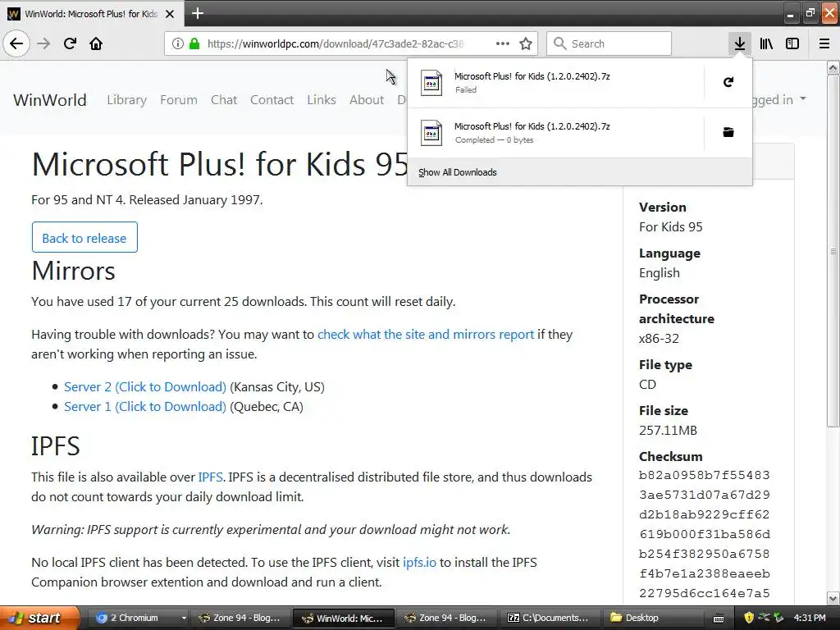
Task: Open the browser home page
Action: tap(96, 43)
